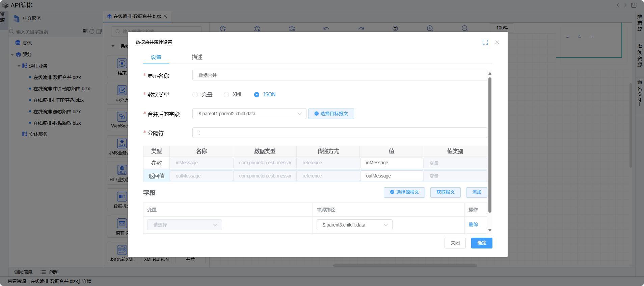Viewport: 644px width, 286px height.
Task: Click the zoom in magnifier icon
Action: coord(430,28)
